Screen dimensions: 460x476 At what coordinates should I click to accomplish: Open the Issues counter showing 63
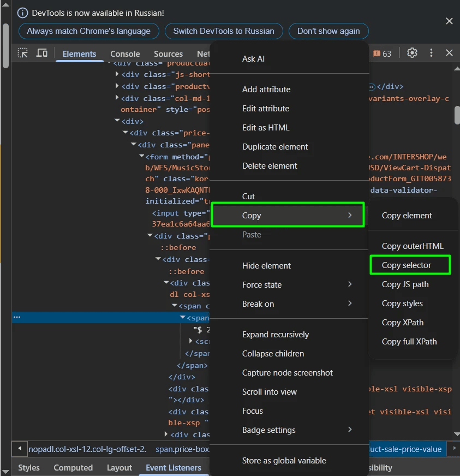pyautogui.click(x=381, y=53)
